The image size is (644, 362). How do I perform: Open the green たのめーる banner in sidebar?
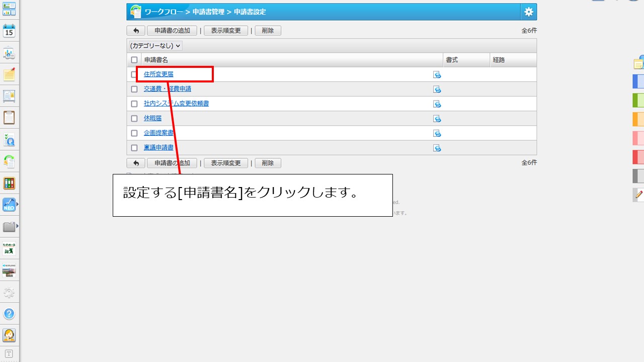pos(9,248)
